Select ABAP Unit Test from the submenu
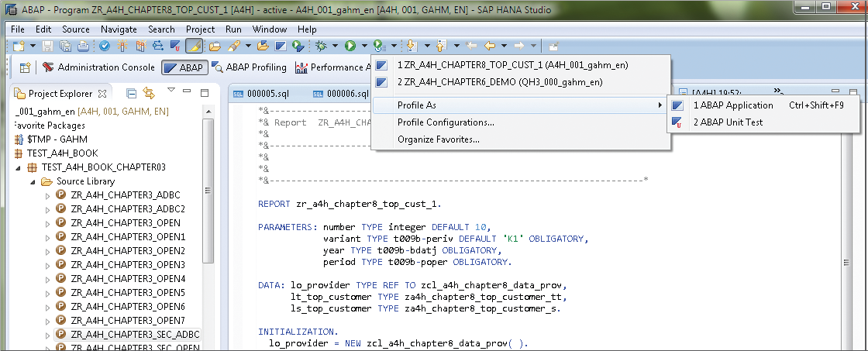The image size is (868, 351). pyautogui.click(x=728, y=122)
